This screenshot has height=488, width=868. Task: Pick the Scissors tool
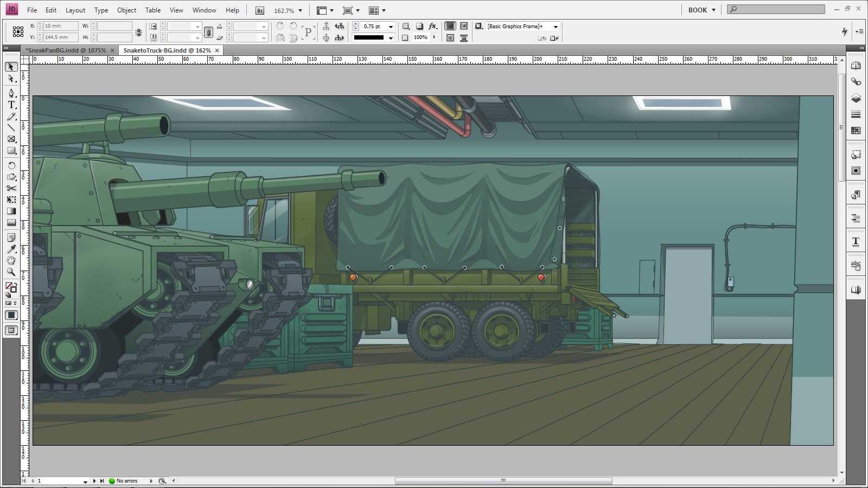coord(11,188)
